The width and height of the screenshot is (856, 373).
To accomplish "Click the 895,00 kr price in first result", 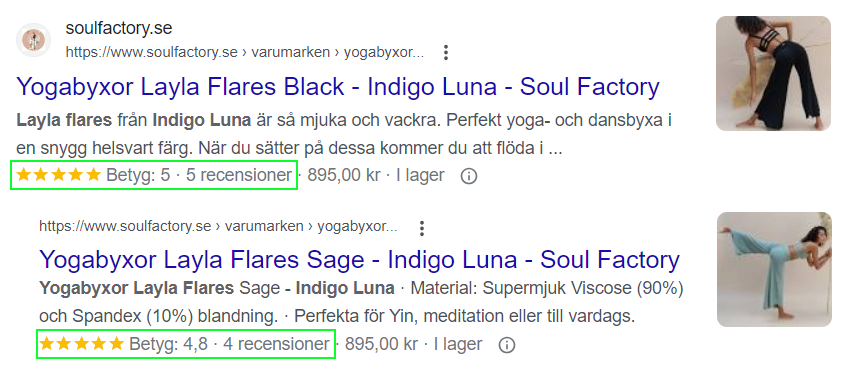I will [343, 175].
